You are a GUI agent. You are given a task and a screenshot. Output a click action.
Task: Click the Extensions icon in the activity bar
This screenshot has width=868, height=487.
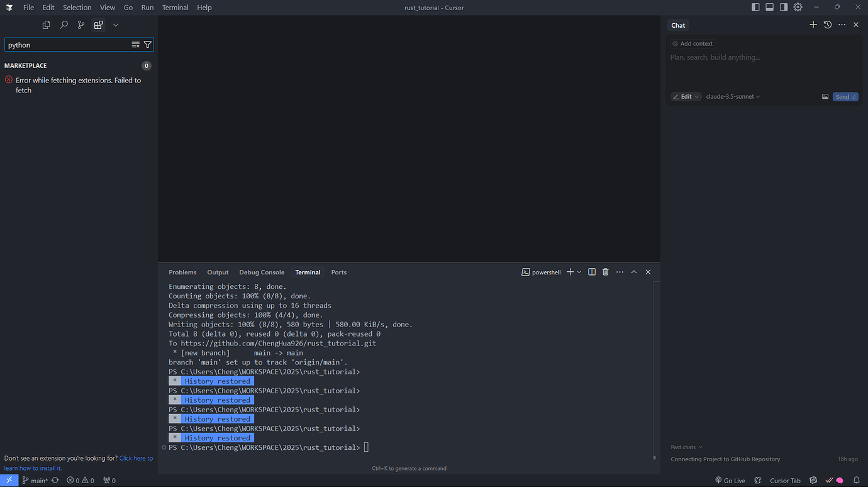point(98,25)
